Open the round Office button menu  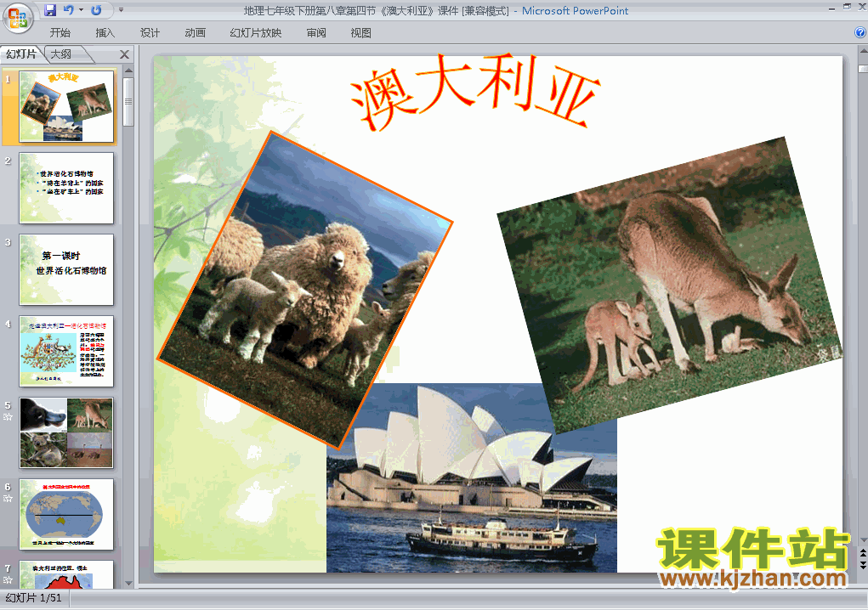coord(18,17)
